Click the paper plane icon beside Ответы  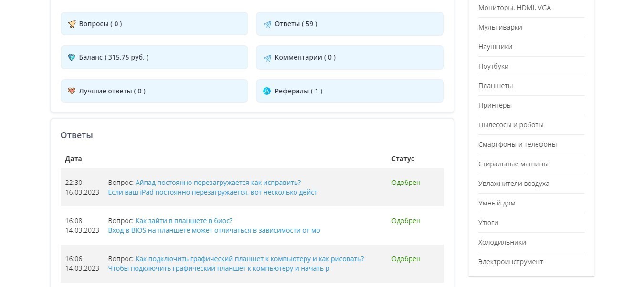tap(267, 23)
